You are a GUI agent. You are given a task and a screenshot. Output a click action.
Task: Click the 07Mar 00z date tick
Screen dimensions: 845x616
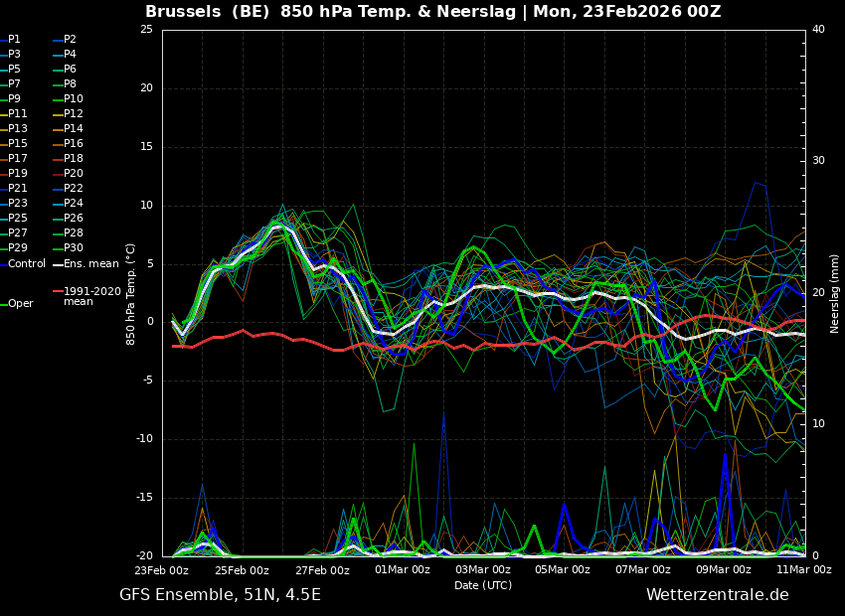pos(643,569)
